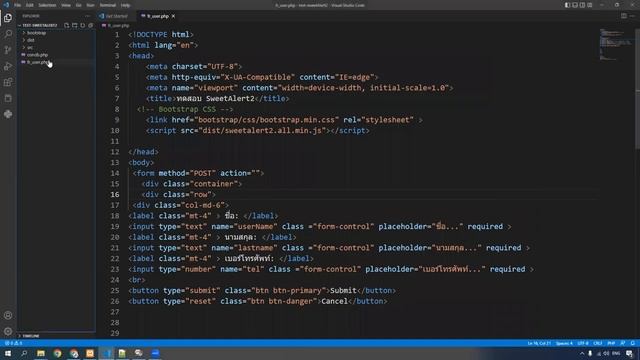
Task: Show hidden system tray icons
Action: tap(582, 353)
